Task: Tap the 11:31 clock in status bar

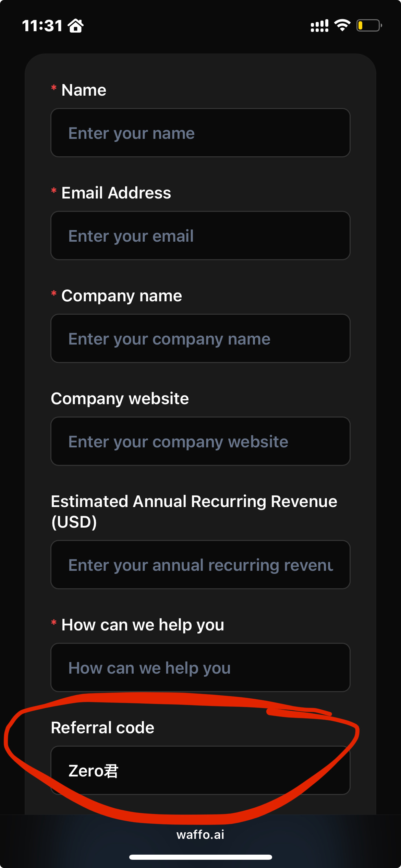Action: click(x=42, y=26)
